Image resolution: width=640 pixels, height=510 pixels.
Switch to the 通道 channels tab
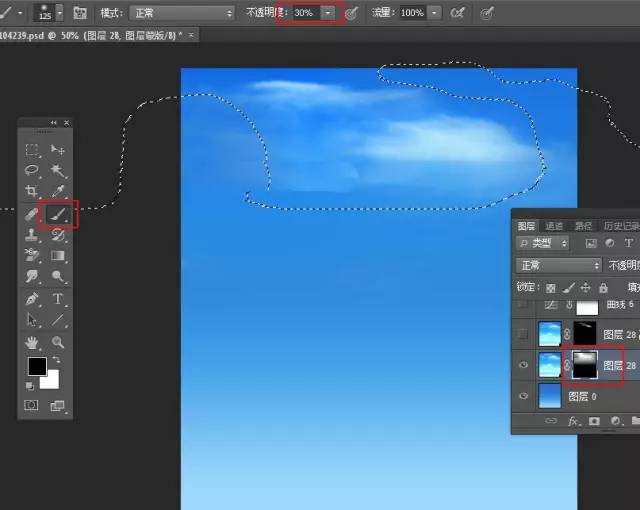click(554, 226)
